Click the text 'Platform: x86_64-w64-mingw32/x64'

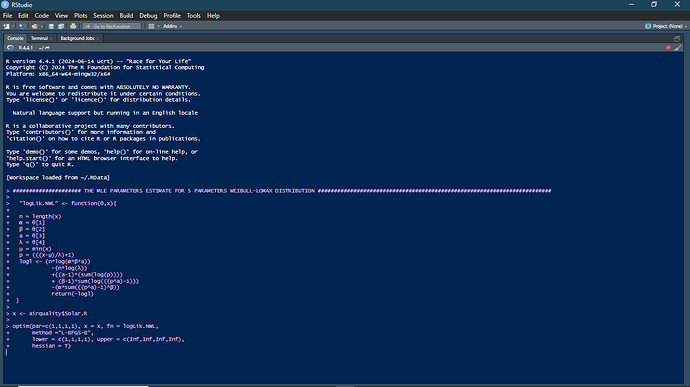pos(58,74)
